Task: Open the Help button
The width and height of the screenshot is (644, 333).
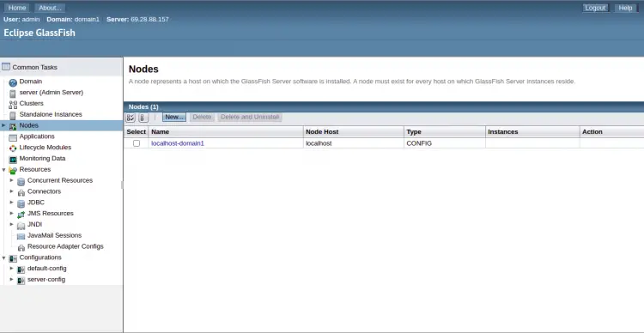Action: coord(625,8)
